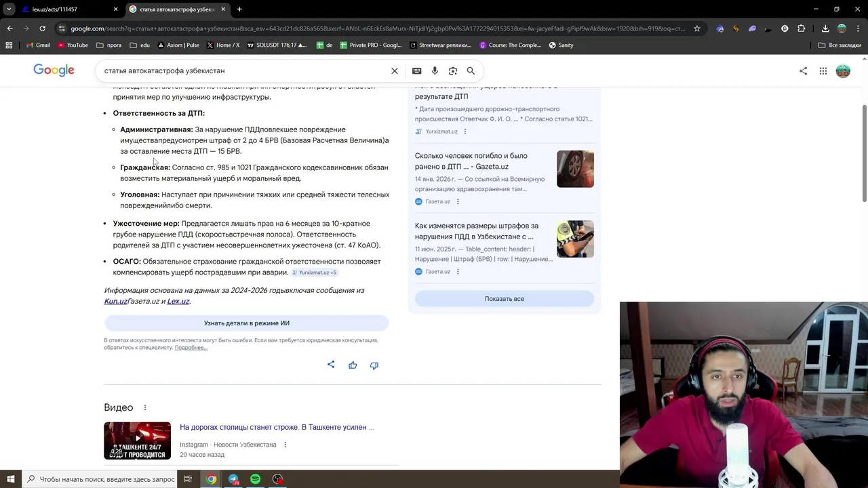Open YouTube bookmark

(73, 45)
